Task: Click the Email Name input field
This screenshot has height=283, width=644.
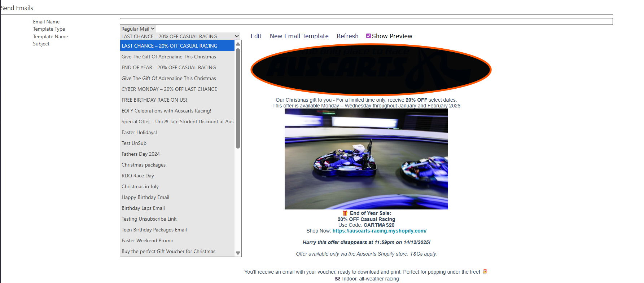Action: (x=366, y=22)
